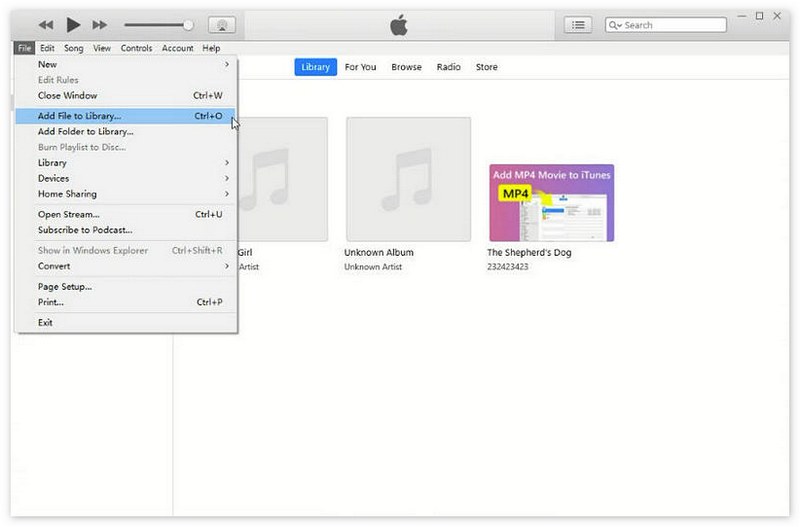
Task: Click the 232423423 artist label
Action: pyautogui.click(x=508, y=267)
